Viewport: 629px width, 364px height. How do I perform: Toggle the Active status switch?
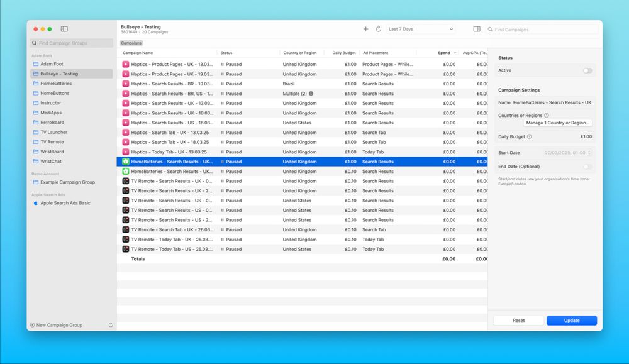point(587,70)
